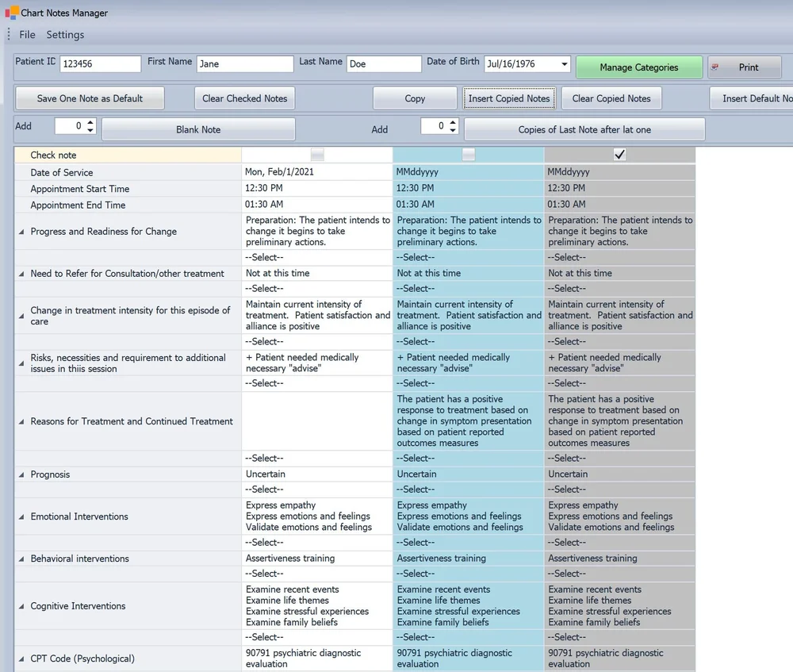The width and height of the screenshot is (793, 672).
Task: Open the Settings menu
Action: pos(65,34)
